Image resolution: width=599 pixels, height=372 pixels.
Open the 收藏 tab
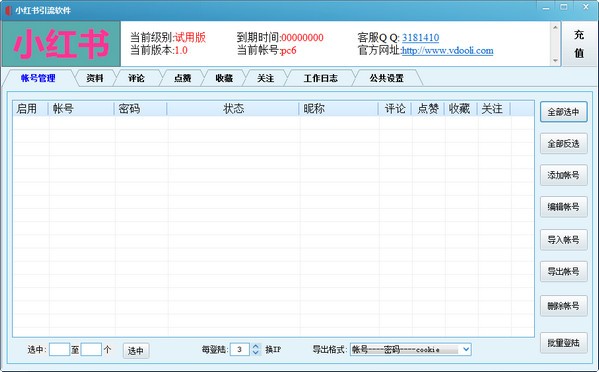(224, 78)
